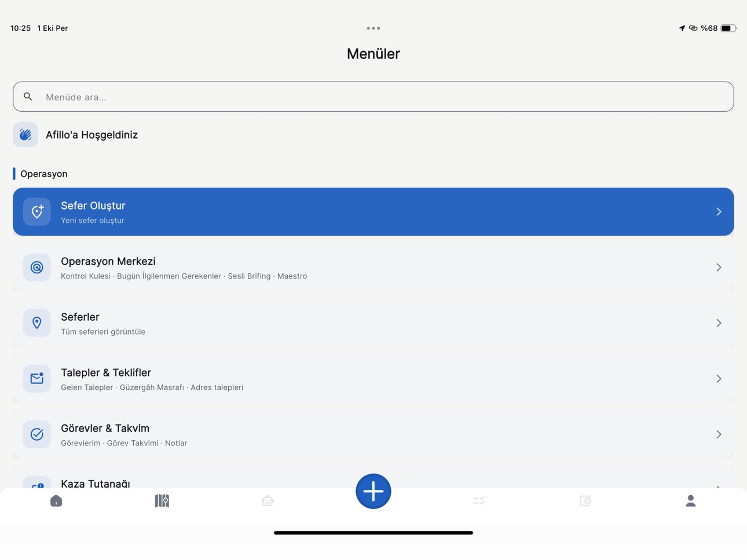Open 'Görevler & Takvim' menu title

[x=105, y=428]
